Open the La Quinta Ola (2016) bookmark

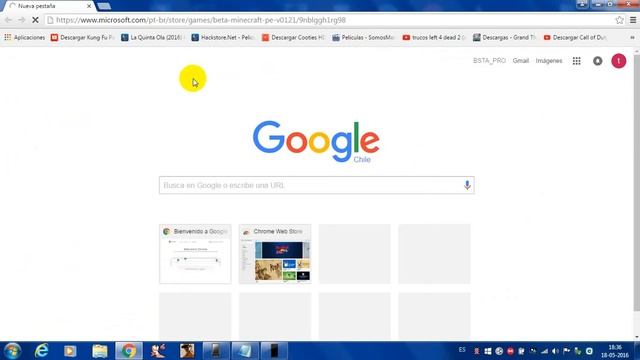pyautogui.click(x=153, y=38)
